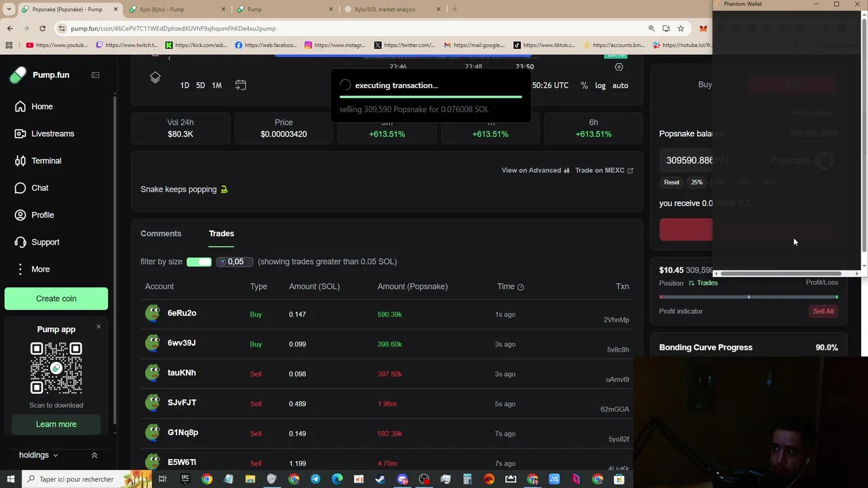868x488 pixels.
Task: Open transaction 5v8c8h link
Action: pyautogui.click(x=618, y=350)
